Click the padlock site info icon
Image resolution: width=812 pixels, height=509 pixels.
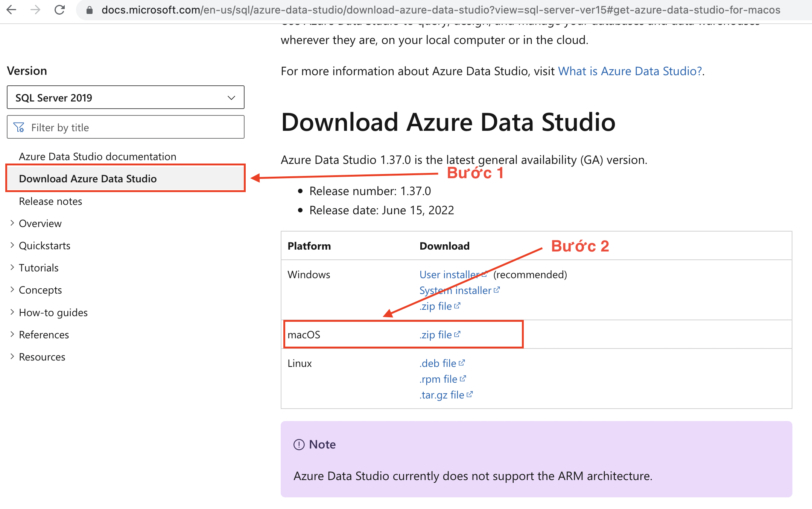point(90,10)
